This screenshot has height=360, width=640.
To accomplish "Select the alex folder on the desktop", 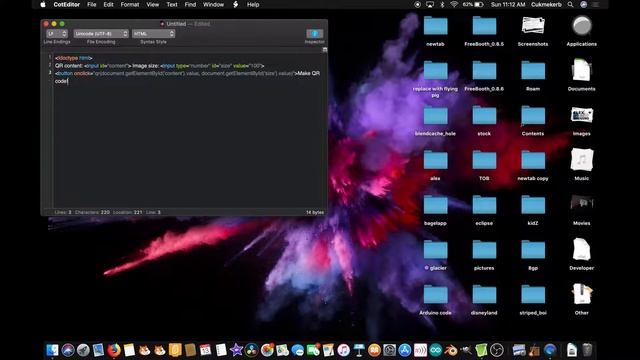I will (x=436, y=160).
